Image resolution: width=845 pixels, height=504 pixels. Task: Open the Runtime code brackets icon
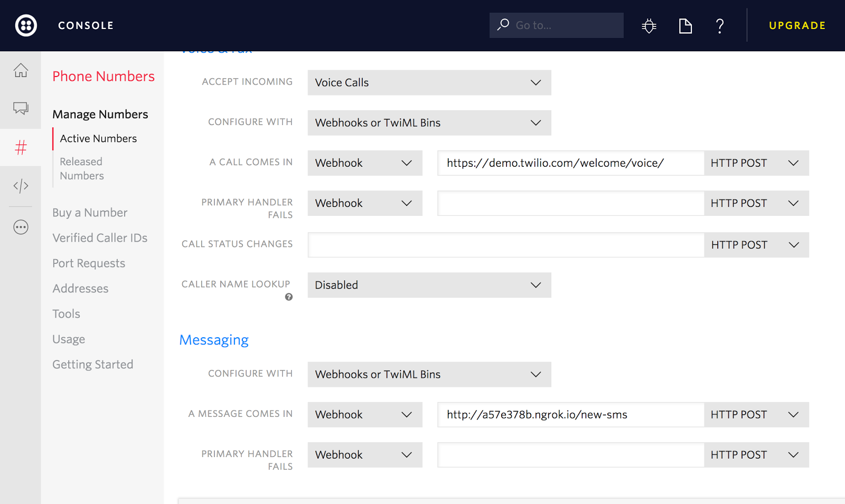(x=21, y=186)
